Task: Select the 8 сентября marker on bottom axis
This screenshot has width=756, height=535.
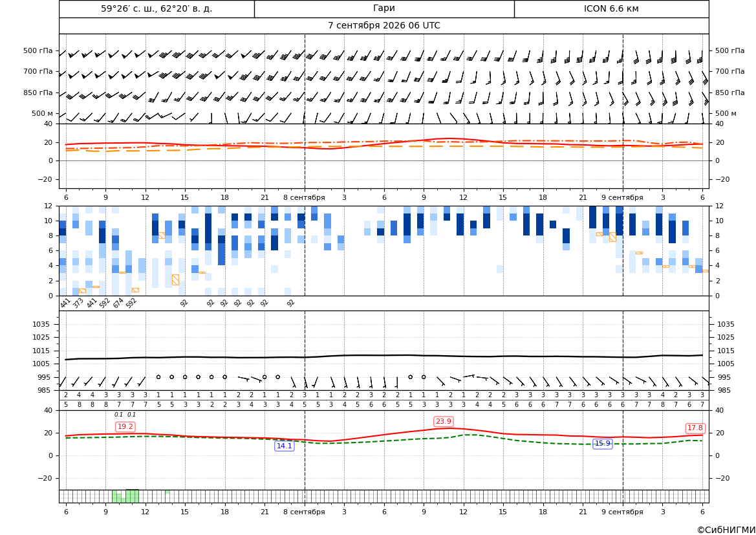Action: click(304, 512)
